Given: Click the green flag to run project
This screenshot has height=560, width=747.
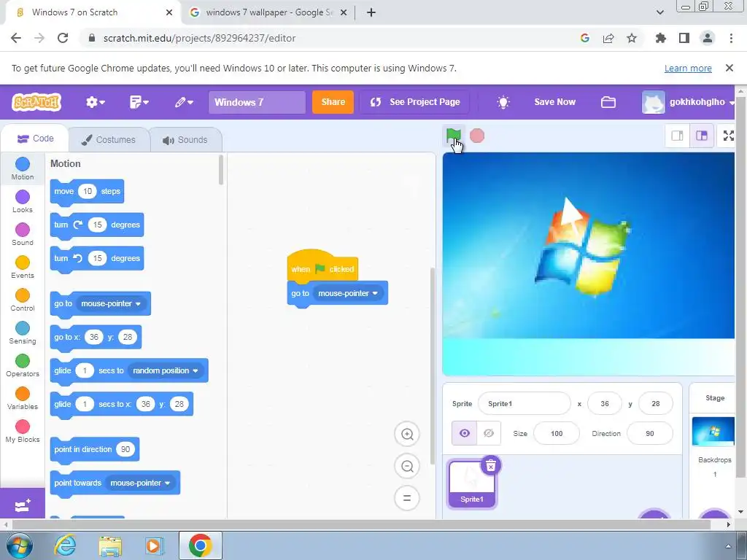Looking at the screenshot, I should [x=454, y=136].
